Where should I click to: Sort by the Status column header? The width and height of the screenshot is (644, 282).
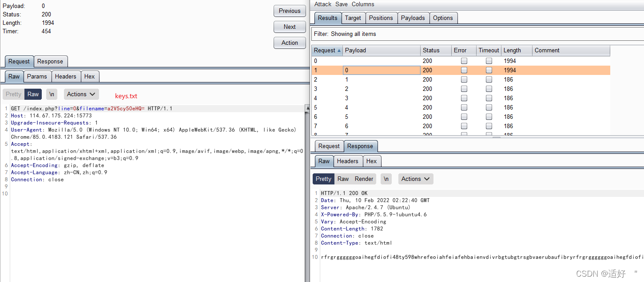tap(436, 50)
